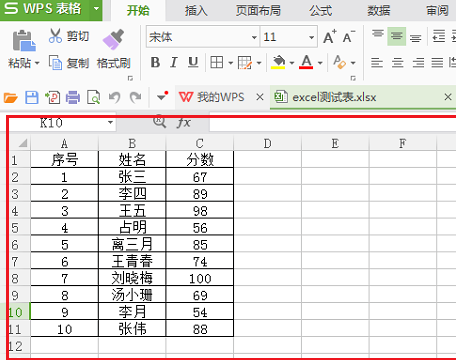This screenshot has height=360, width=456.
Task: Align text right
Action: tap(418, 62)
